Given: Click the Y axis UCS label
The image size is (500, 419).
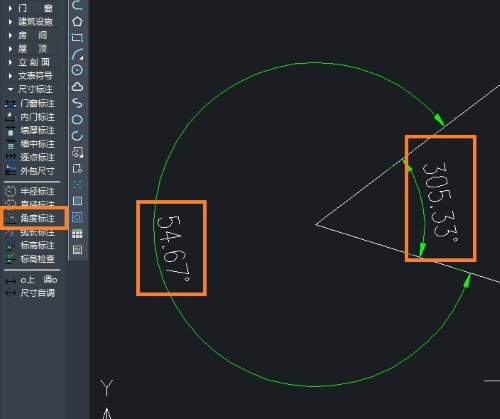Looking at the screenshot, I should tap(107, 388).
